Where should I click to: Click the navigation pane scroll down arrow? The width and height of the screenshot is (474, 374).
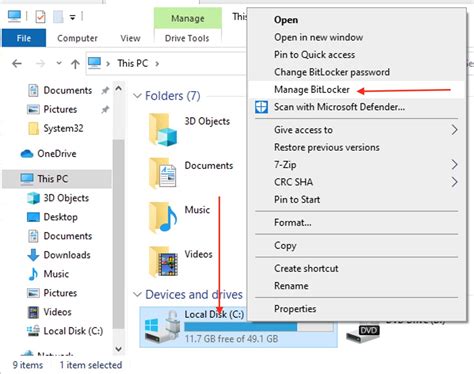point(119,349)
